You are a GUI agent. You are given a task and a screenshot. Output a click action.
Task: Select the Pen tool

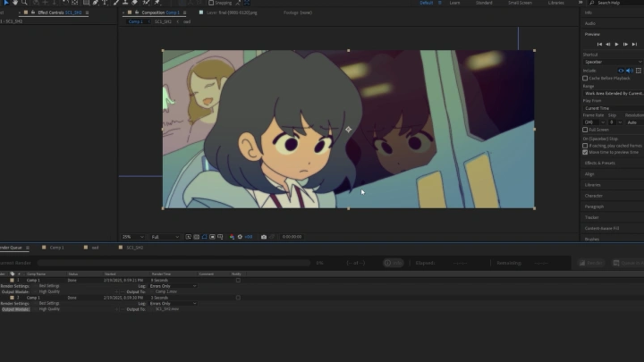click(96, 2)
